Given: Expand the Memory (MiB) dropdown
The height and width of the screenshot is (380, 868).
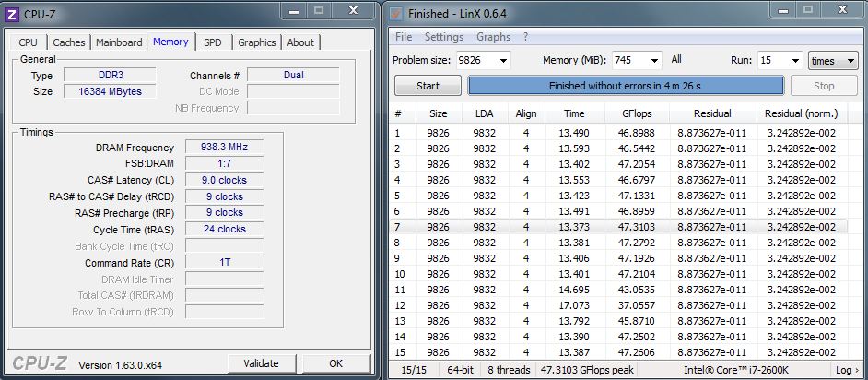Looking at the screenshot, I should click(x=652, y=60).
